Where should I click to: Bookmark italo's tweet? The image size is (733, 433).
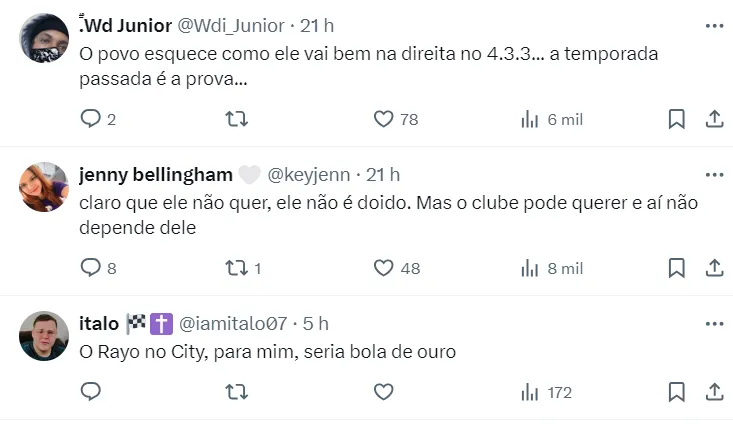coord(677,392)
